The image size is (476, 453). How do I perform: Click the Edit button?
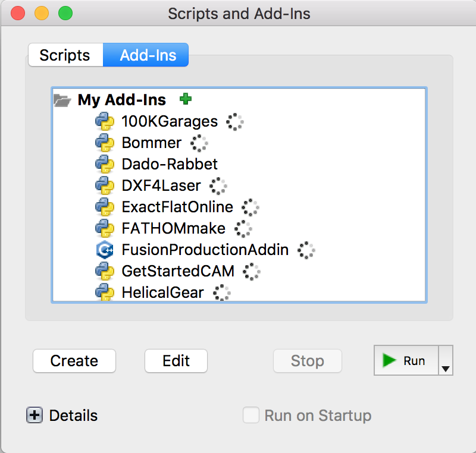click(x=176, y=361)
